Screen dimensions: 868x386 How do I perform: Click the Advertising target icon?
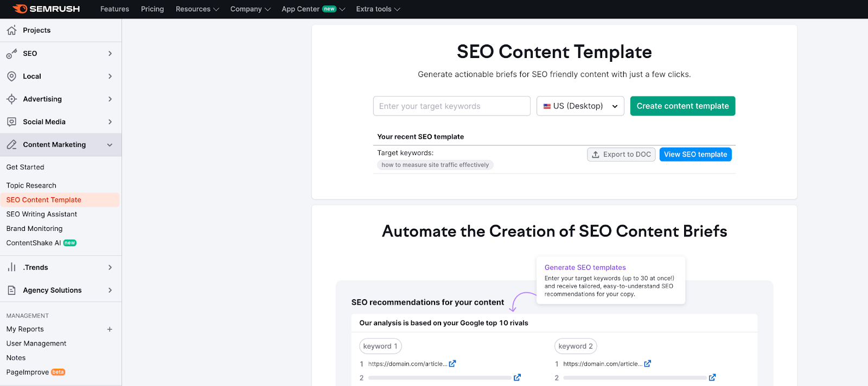tap(11, 99)
